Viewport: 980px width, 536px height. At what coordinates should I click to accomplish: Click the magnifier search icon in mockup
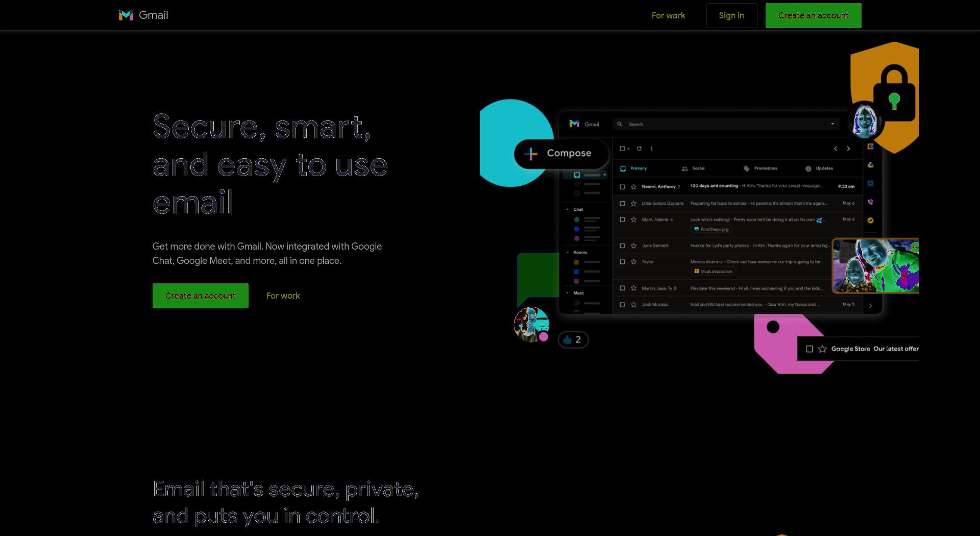620,124
